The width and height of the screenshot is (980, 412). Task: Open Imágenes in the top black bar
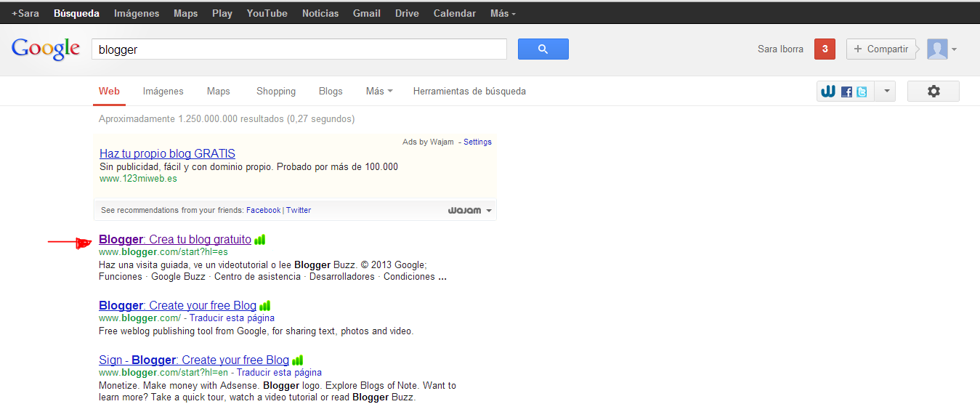[x=137, y=13]
